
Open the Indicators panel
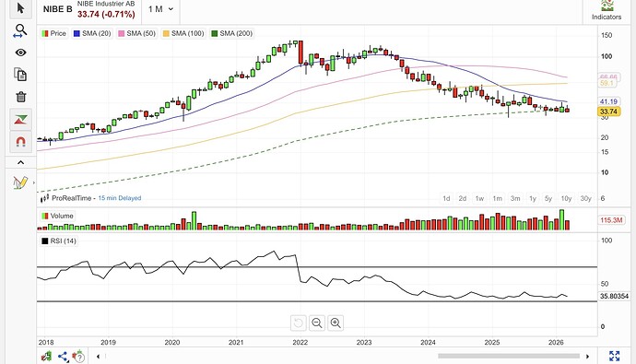607,10
